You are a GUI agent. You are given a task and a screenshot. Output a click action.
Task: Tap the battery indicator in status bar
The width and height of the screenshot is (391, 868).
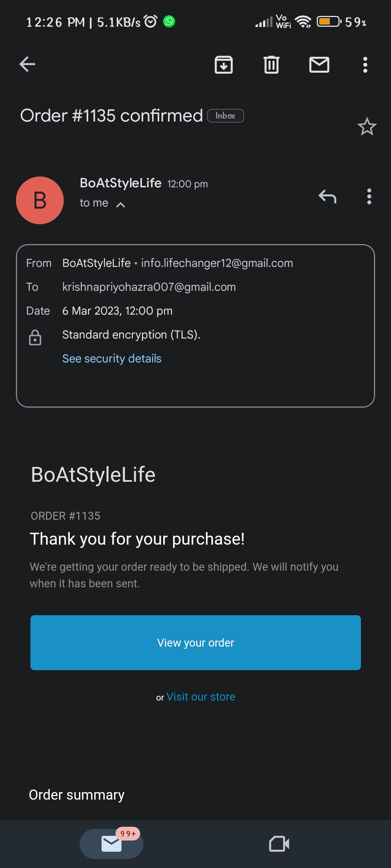pos(329,22)
